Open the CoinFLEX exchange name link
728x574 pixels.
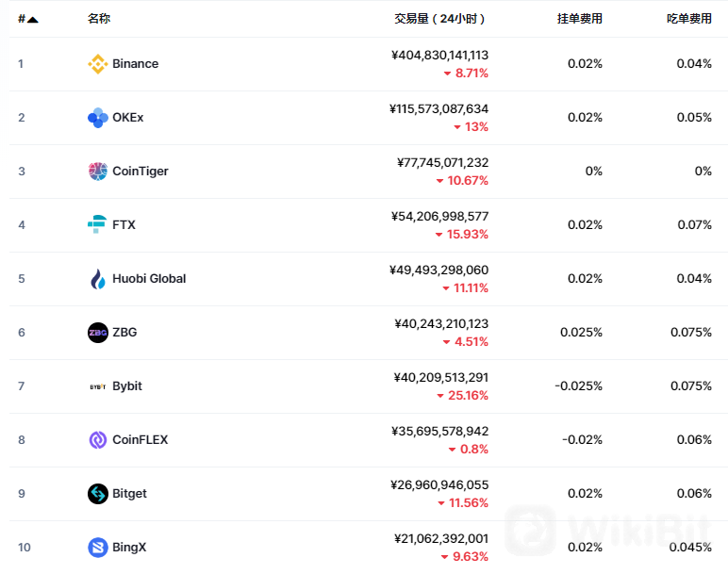(x=141, y=439)
